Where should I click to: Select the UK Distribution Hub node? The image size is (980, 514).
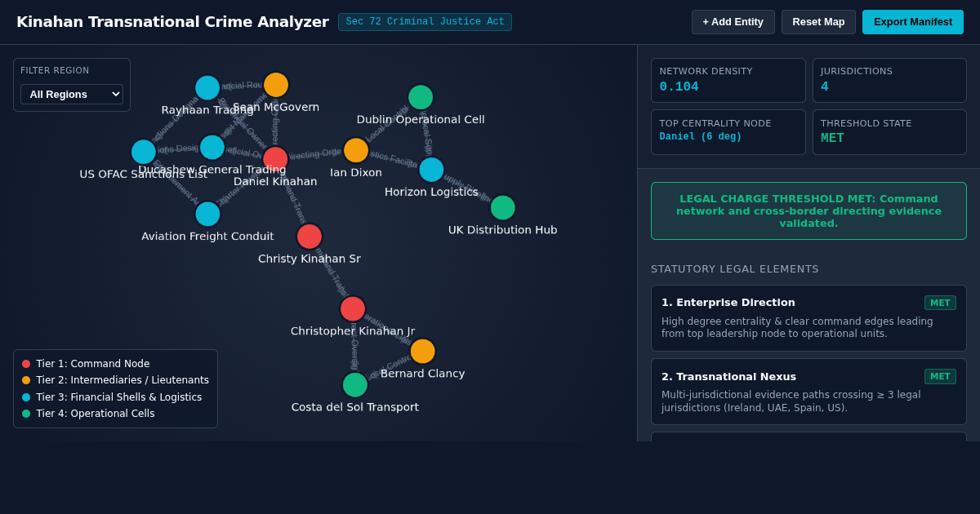point(503,208)
